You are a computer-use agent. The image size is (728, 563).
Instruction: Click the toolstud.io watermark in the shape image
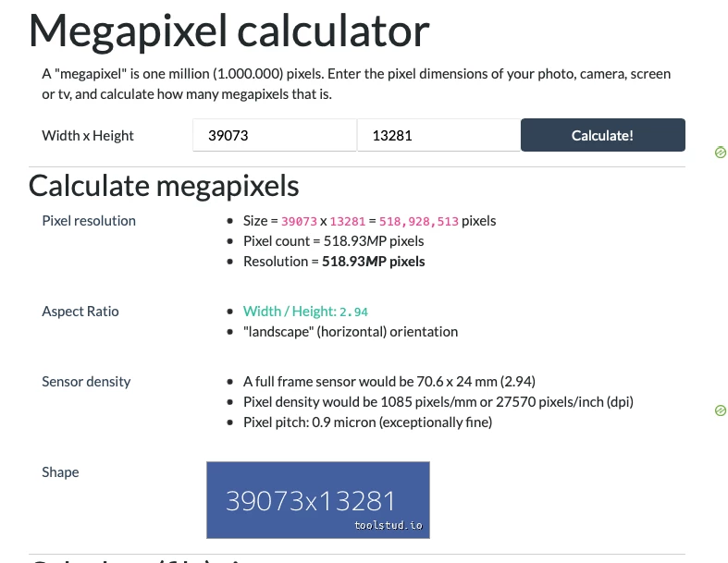(389, 525)
